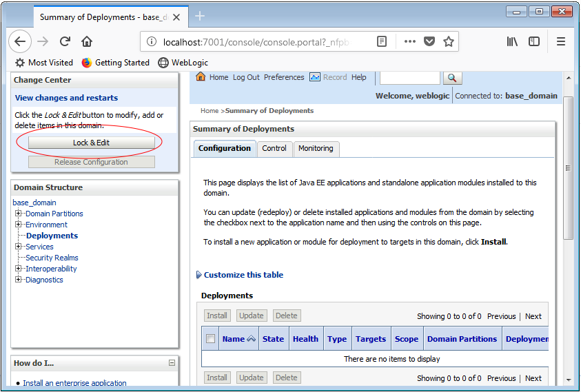Close the Summary of Deployments tab
Viewport: 581px width, 392px height.
(176, 17)
